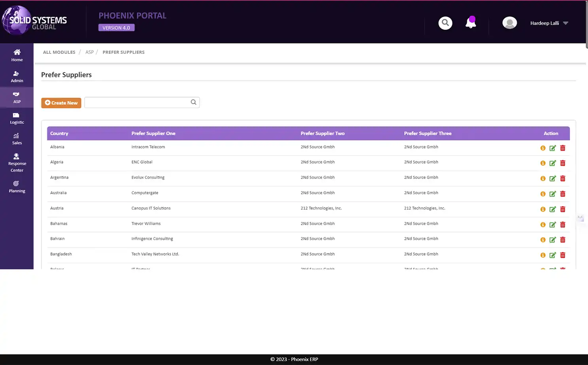Image resolution: width=588 pixels, height=365 pixels.
Task: Select the Admin module icon
Action: click(x=17, y=76)
